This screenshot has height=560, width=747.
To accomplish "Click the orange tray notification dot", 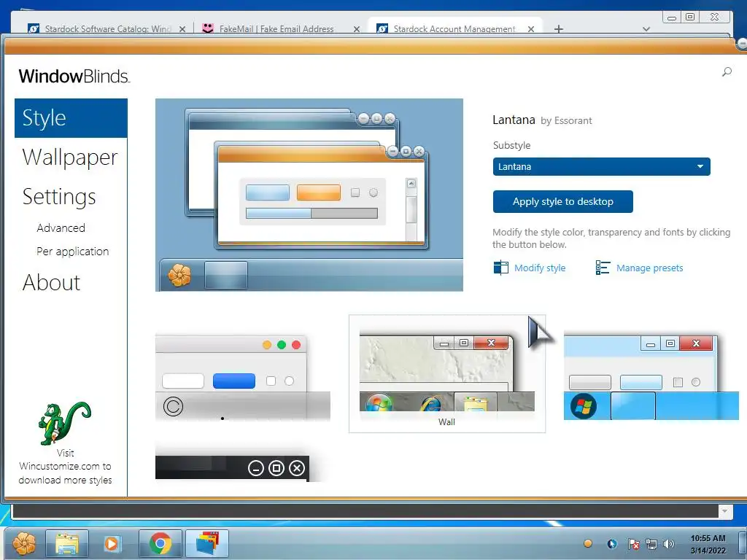I will tap(588, 543).
